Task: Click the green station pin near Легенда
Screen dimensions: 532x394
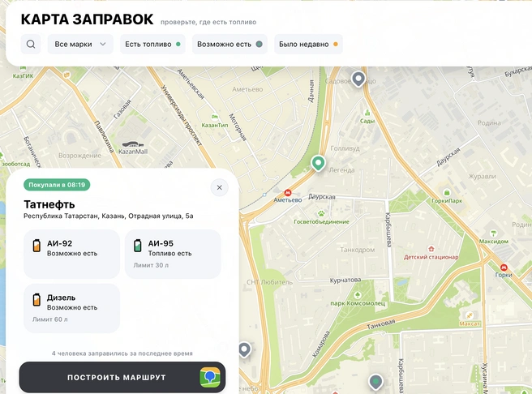Action: [318, 164]
